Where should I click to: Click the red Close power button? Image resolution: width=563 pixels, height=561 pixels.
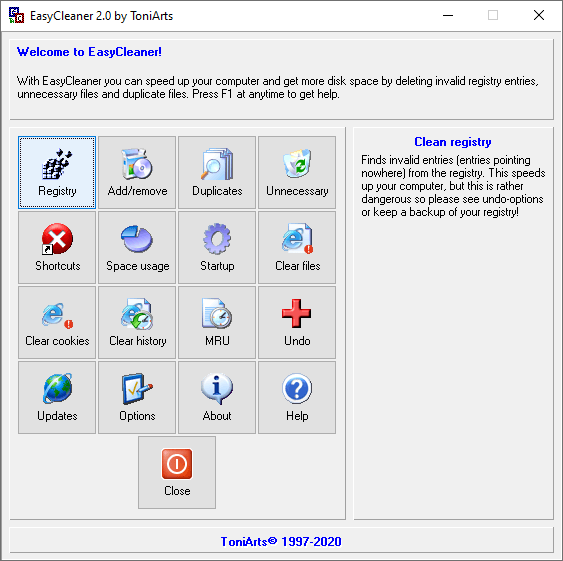coord(177,473)
